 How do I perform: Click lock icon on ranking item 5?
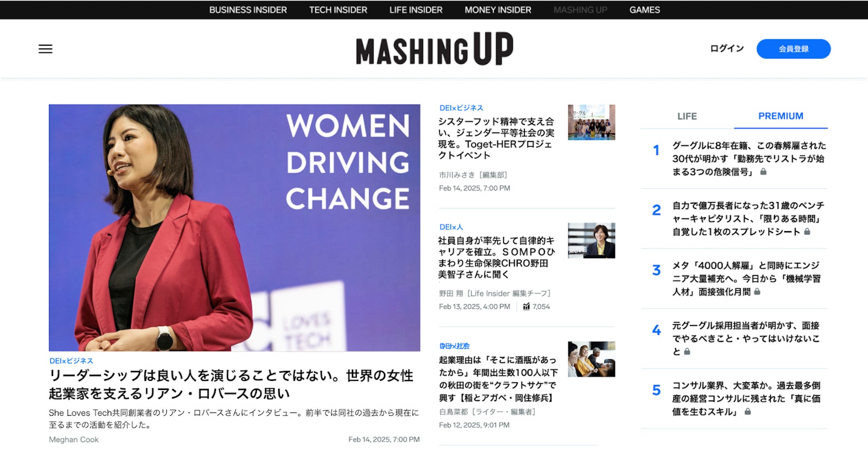click(x=748, y=411)
